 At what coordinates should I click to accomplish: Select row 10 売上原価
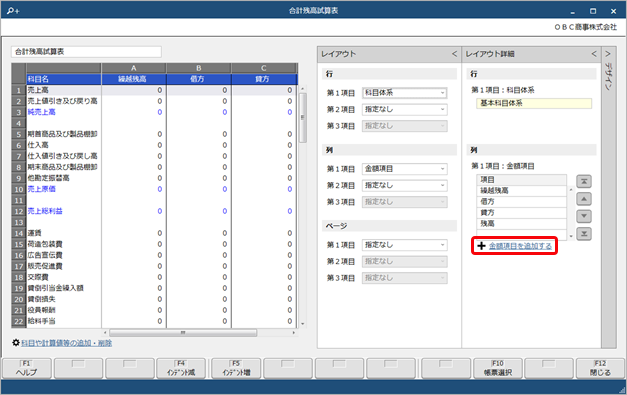coord(64,189)
